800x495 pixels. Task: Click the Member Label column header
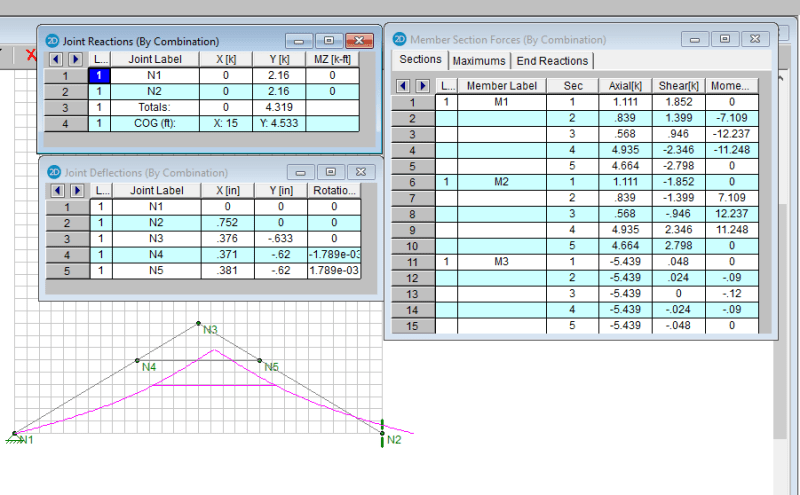pos(502,86)
